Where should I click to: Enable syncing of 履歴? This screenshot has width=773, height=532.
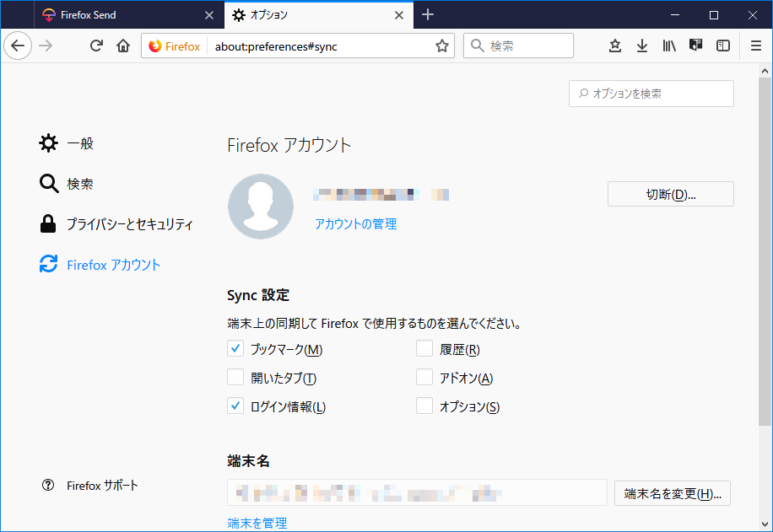coord(424,348)
